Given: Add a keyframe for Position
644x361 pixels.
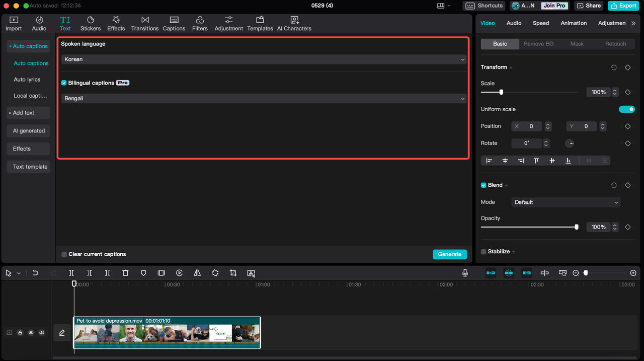Looking at the screenshot, I should click(628, 126).
